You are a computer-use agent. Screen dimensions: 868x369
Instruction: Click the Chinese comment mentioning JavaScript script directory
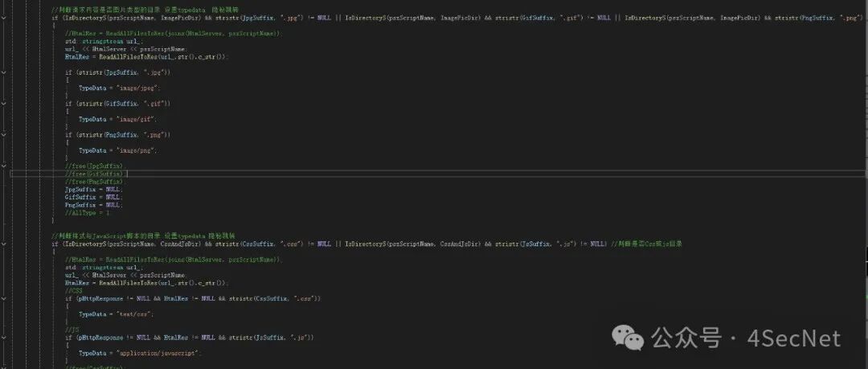(144, 236)
